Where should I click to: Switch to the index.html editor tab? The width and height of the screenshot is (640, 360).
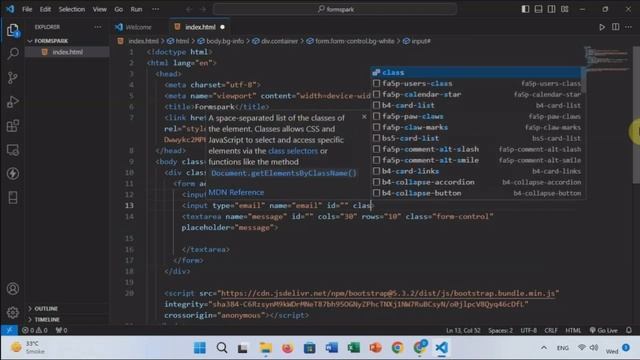tap(200, 27)
